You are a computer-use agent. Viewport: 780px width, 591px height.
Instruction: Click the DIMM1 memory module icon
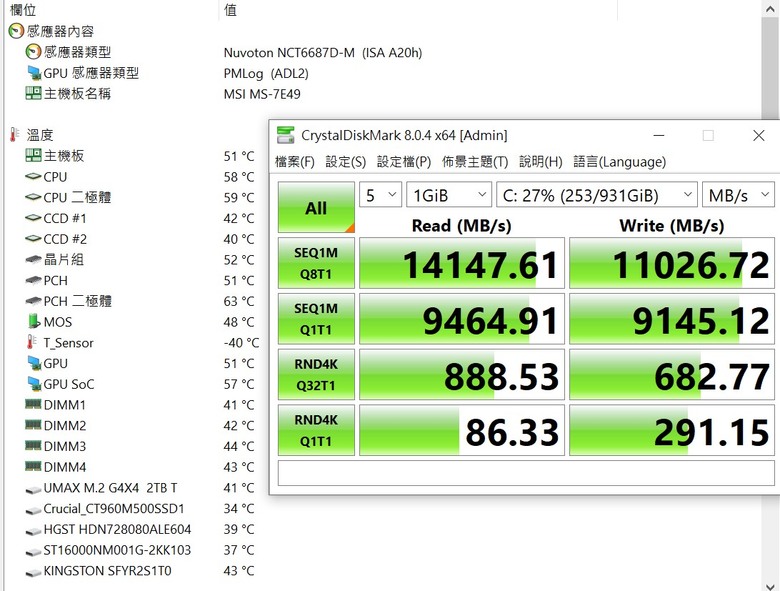(33, 404)
